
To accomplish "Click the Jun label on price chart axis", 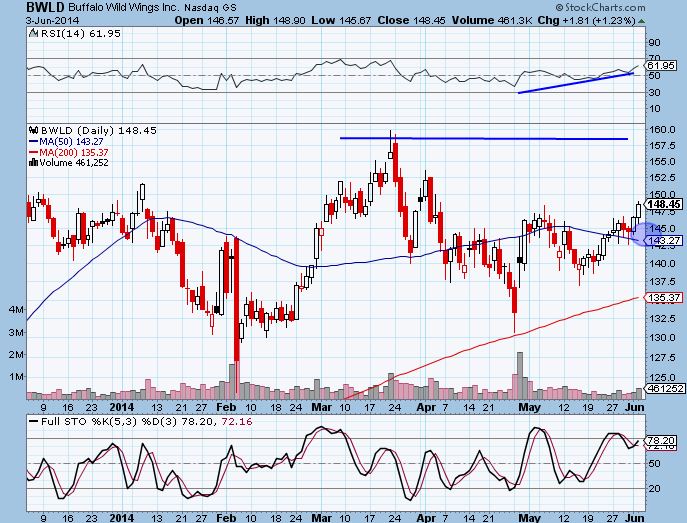I will [x=635, y=407].
